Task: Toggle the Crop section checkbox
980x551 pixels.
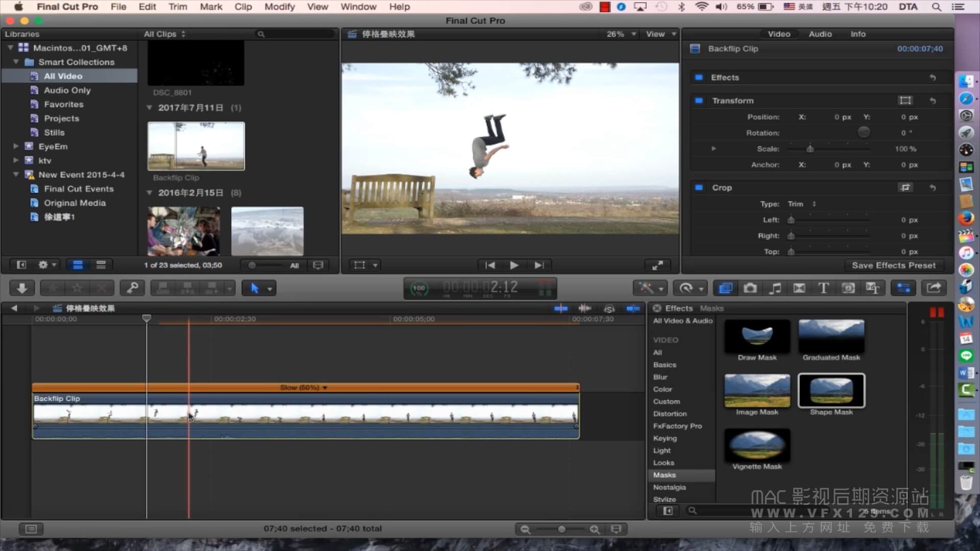Action: 699,188
